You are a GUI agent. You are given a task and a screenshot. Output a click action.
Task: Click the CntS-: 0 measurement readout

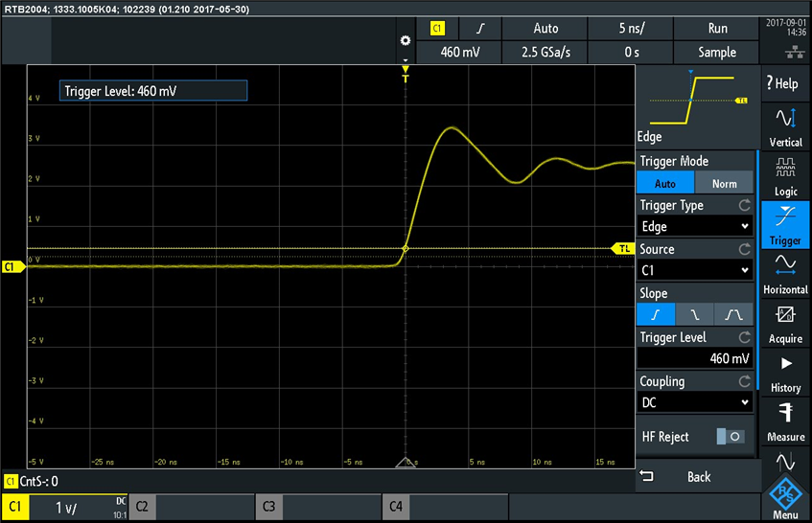click(32, 482)
